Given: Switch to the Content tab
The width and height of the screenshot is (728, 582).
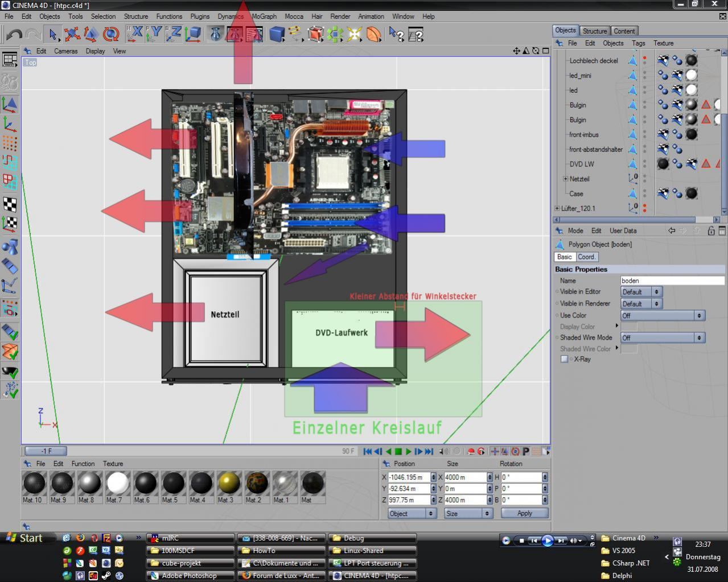Looking at the screenshot, I should point(624,31).
